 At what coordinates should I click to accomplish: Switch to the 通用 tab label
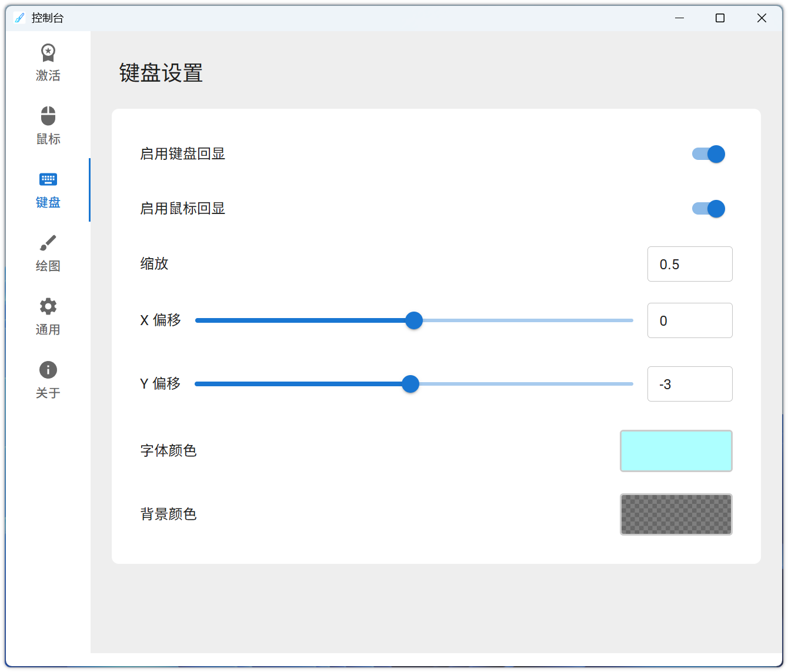tap(48, 330)
